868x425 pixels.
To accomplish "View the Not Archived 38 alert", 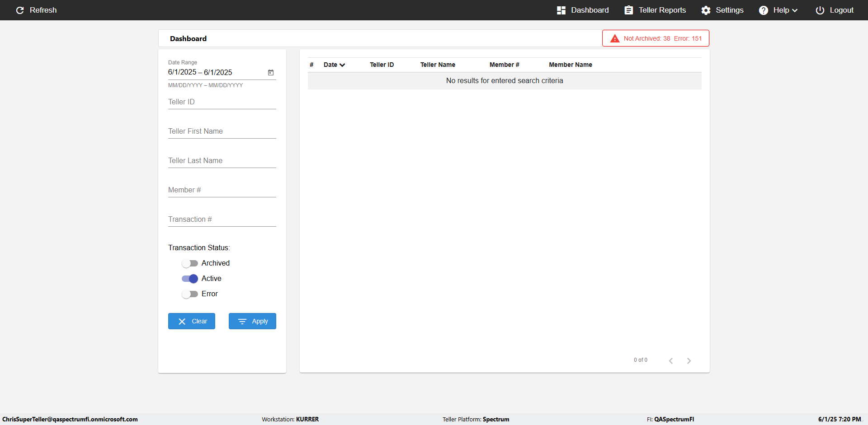I will pos(647,38).
